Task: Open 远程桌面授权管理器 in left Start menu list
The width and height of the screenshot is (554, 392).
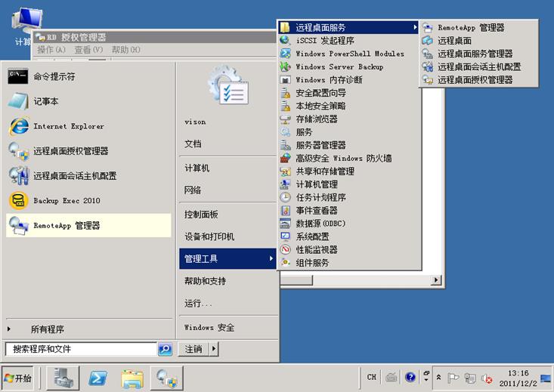Action: pos(88,151)
